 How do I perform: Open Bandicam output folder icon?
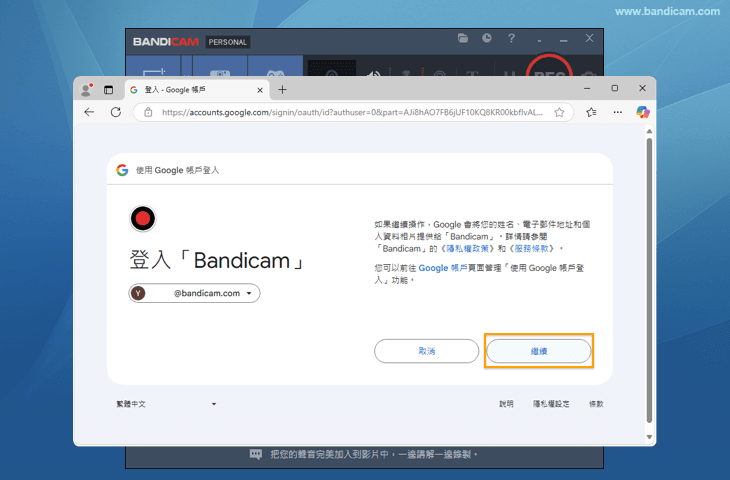[463, 38]
